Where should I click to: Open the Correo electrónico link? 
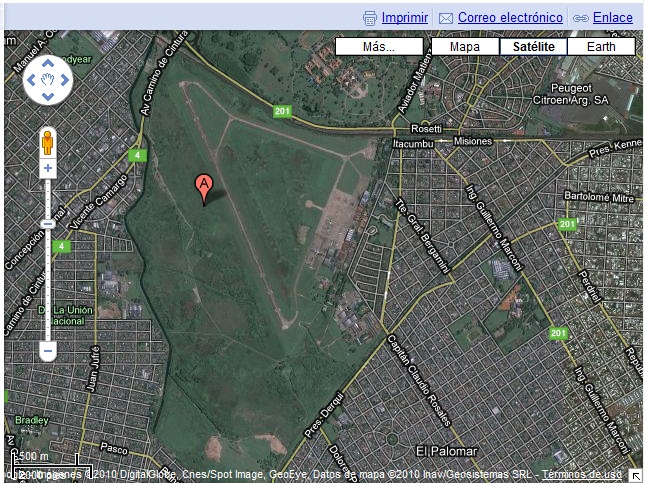point(510,18)
